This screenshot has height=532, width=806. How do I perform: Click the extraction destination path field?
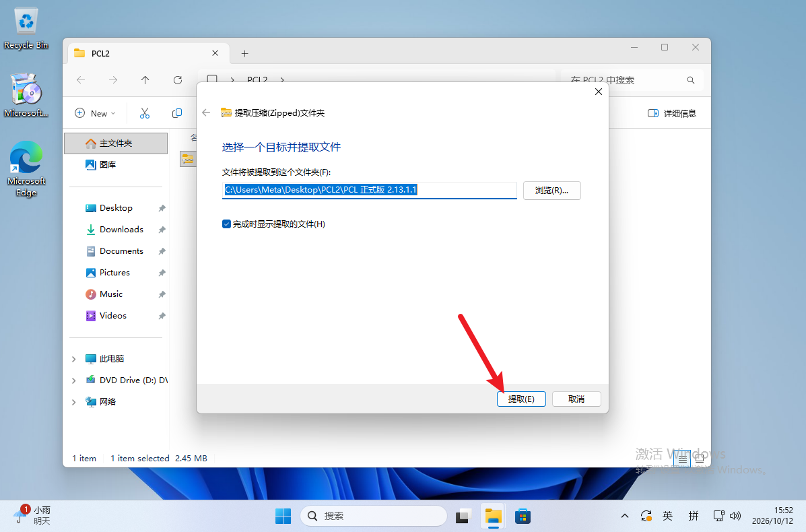coord(369,190)
